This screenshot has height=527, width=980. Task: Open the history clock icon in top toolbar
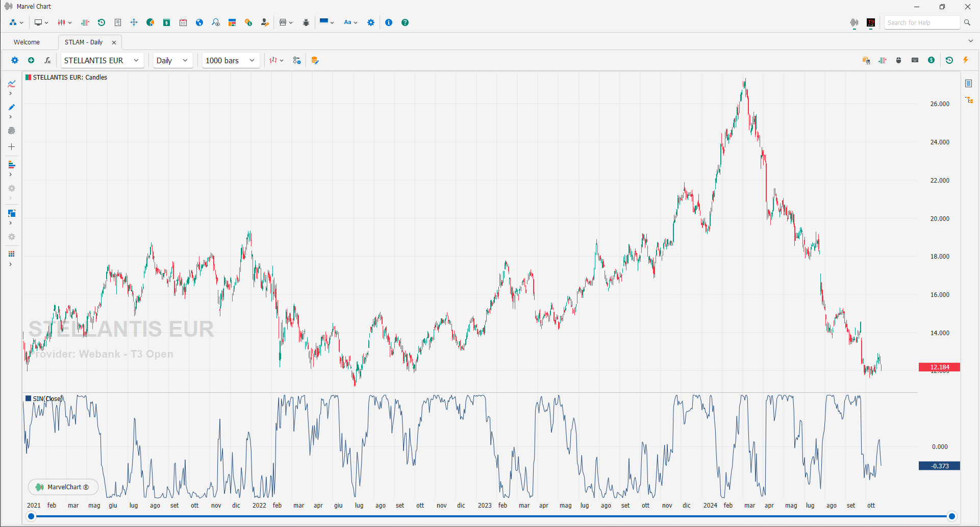pos(102,22)
